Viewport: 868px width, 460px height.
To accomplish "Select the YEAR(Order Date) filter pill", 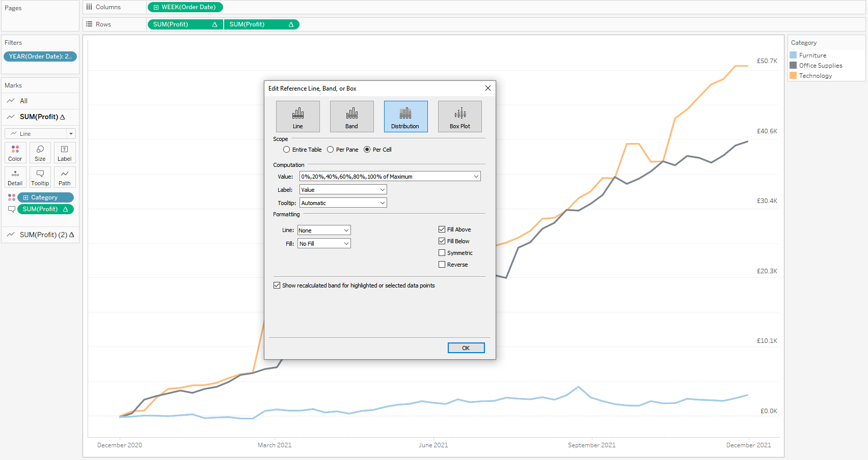I will click(40, 56).
